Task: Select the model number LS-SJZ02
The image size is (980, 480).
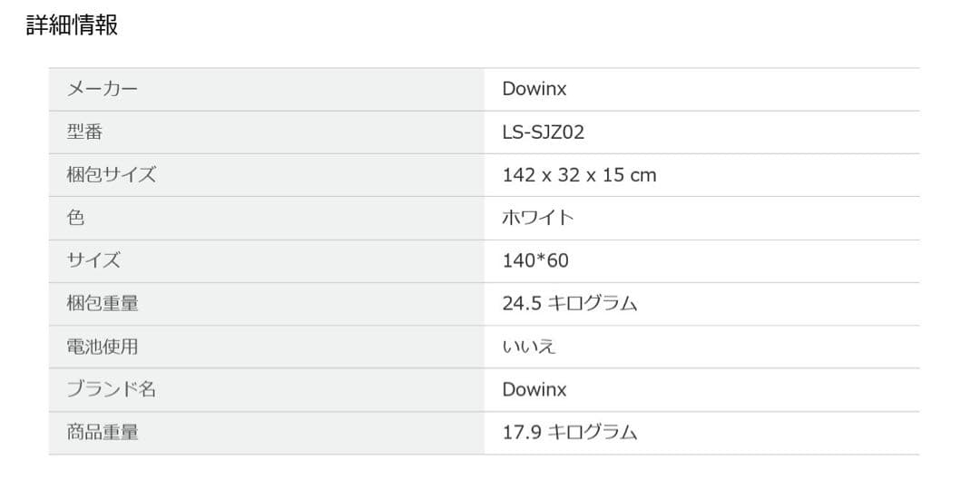Action: pyautogui.click(x=544, y=132)
